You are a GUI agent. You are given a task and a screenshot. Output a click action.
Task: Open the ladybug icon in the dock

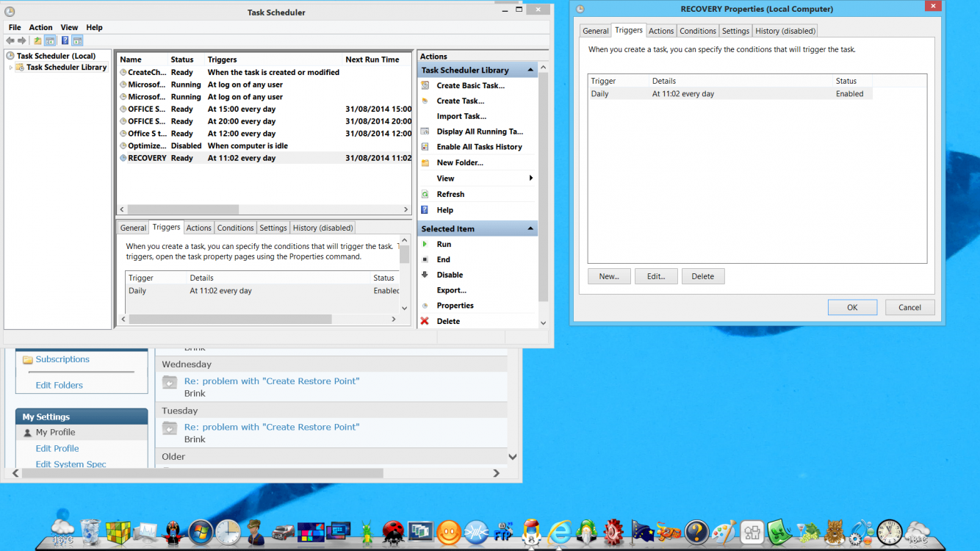[x=394, y=531]
